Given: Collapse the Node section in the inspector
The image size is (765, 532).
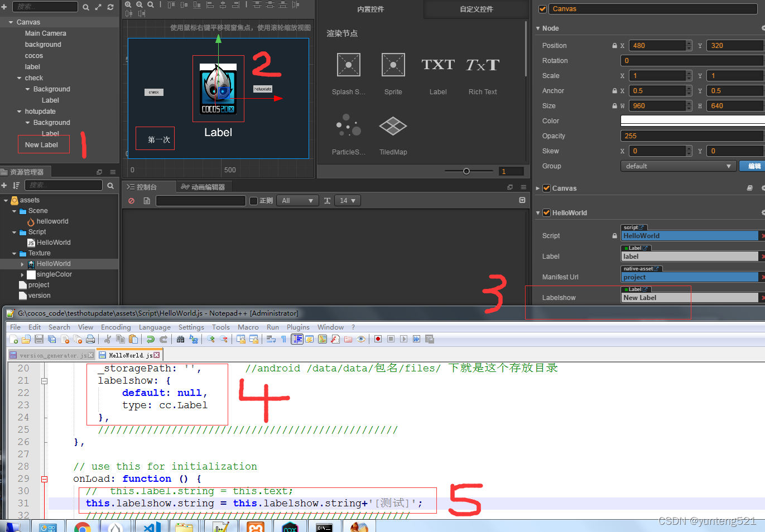Looking at the screenshot, I should pyautogui.click(x=538, y=28).
